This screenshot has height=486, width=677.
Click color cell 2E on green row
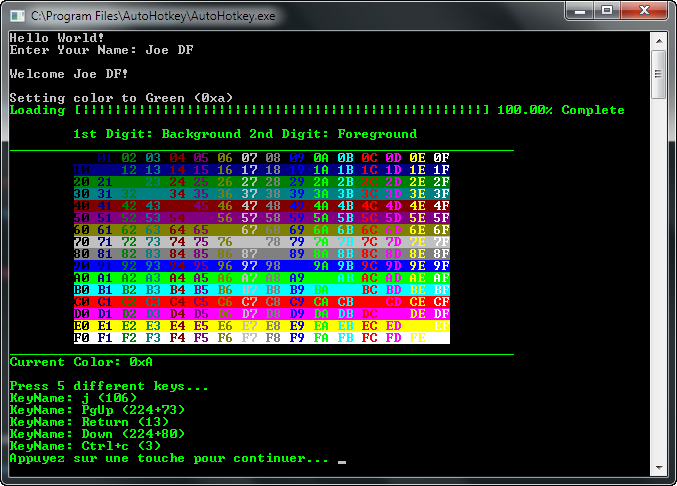[x=417, y=182]
